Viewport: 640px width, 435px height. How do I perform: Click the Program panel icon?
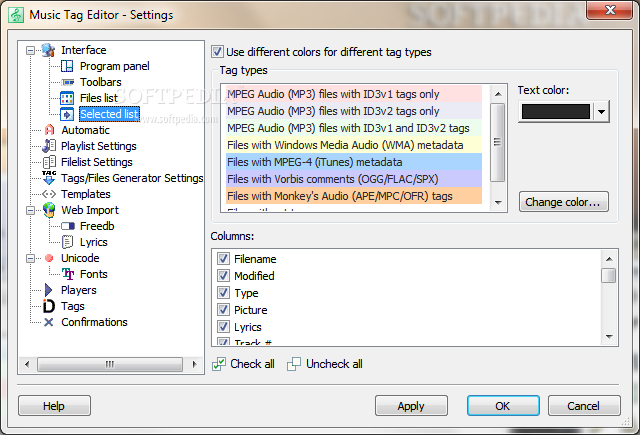[67, 66]
